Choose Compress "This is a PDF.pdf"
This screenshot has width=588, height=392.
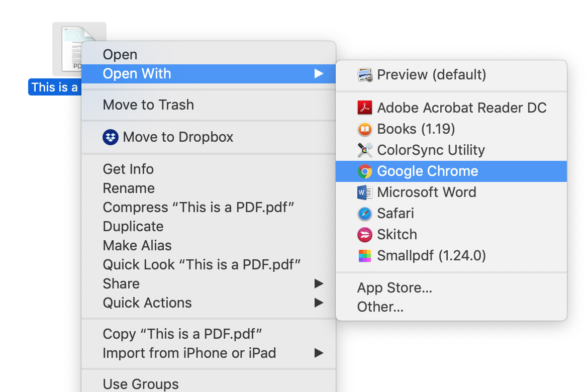tap(209, 208)
